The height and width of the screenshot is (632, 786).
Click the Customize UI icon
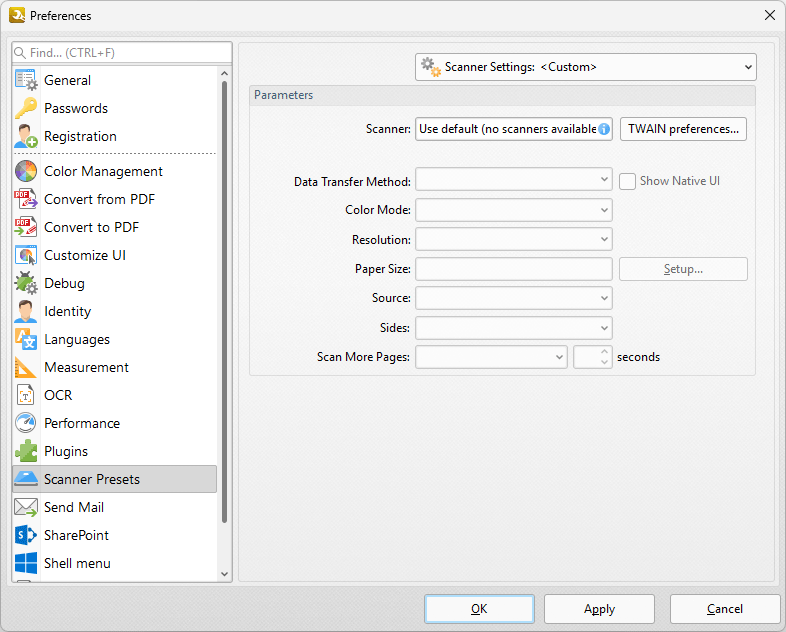pos(26,256)
